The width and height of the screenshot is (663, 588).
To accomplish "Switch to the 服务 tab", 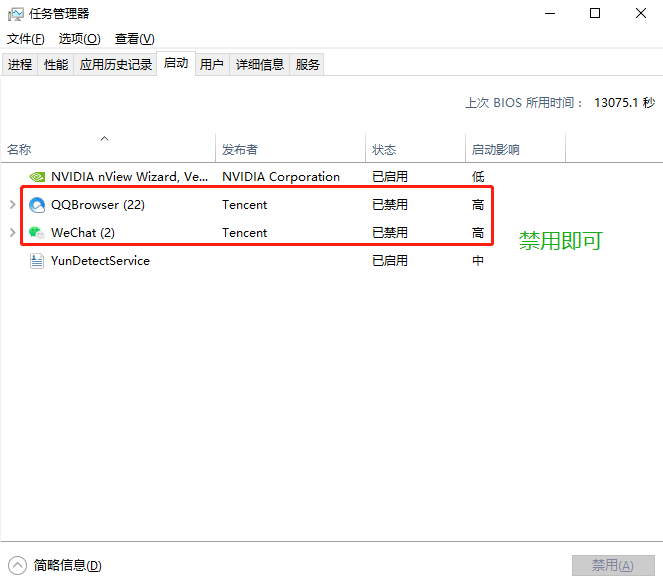I will 307,65.
